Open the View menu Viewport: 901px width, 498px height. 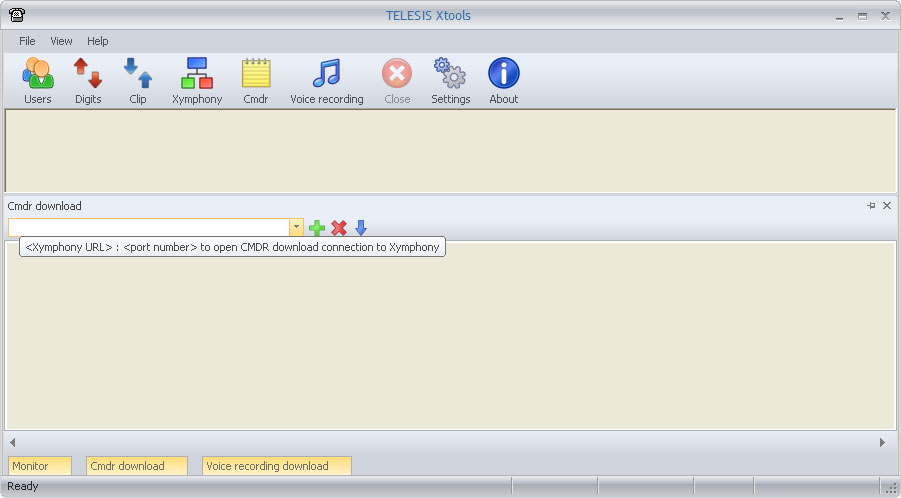pos(61,41)
